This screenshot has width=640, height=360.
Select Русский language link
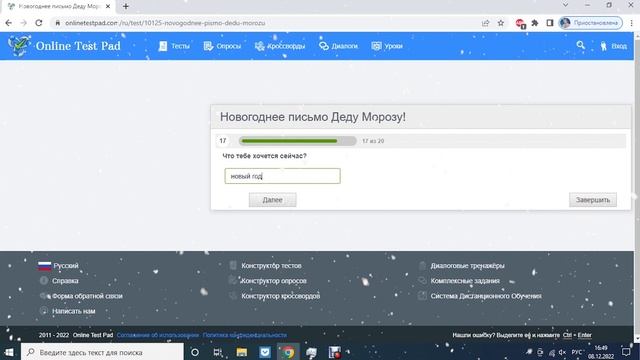(x=58, y=266)
